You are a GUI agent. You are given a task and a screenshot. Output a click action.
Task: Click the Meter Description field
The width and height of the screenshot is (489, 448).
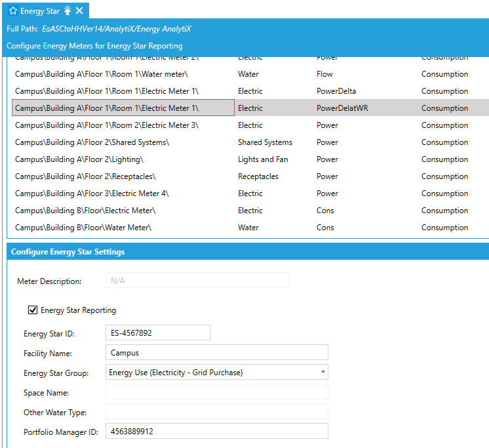click(x=197, y=280)
